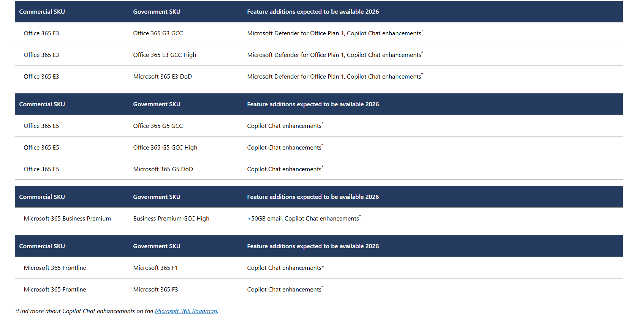The image size is (644, 323).
Task: Click Office 365 E5 in the G5 DoD row
Action: [x=41, y=169]
